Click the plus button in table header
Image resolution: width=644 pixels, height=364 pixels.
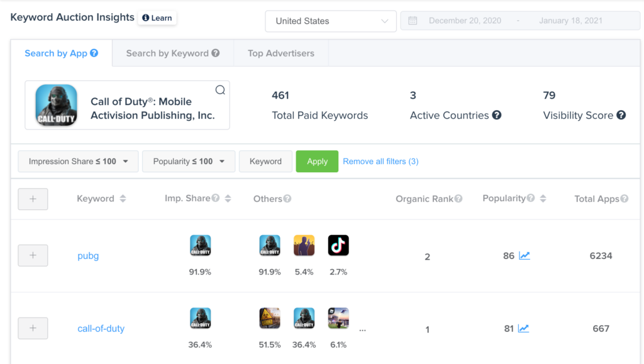(x=33, y=199)
